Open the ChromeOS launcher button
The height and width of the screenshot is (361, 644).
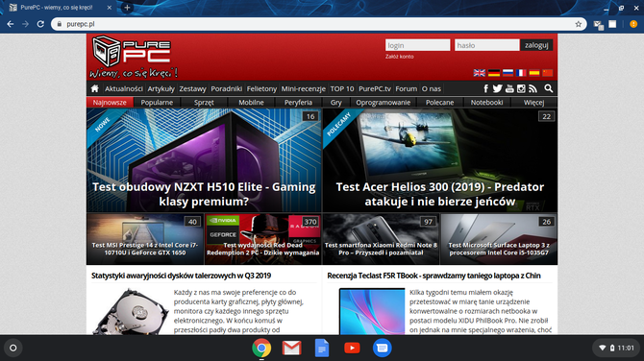(13, 348)
